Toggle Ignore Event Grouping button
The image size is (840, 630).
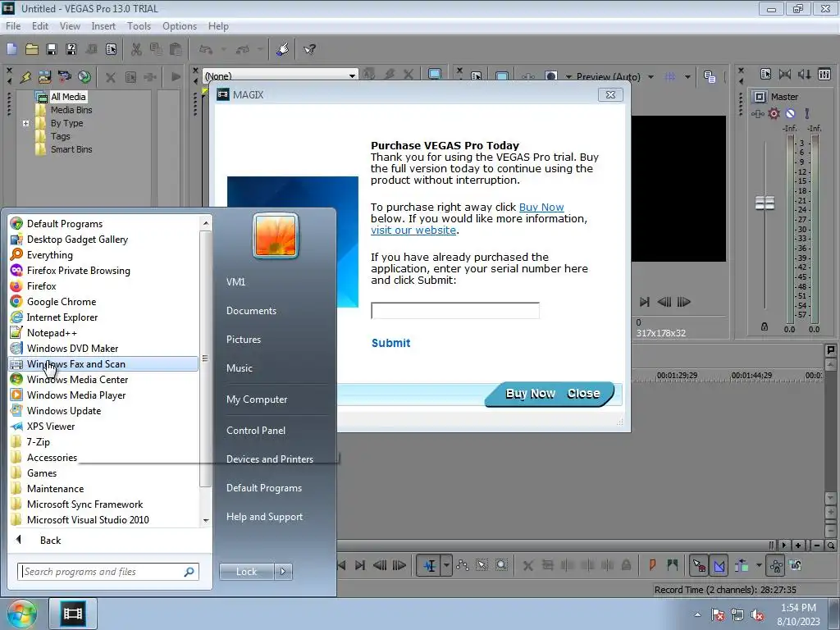tap(796, 565)
